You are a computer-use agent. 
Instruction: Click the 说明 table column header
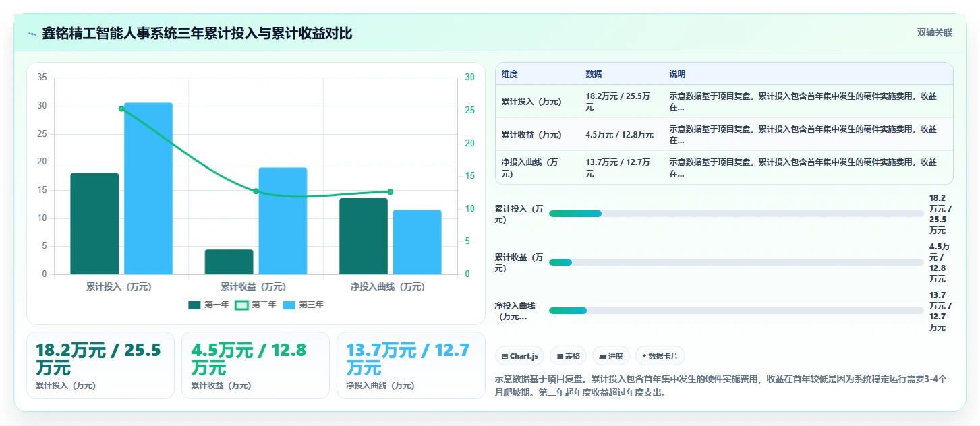677,74
